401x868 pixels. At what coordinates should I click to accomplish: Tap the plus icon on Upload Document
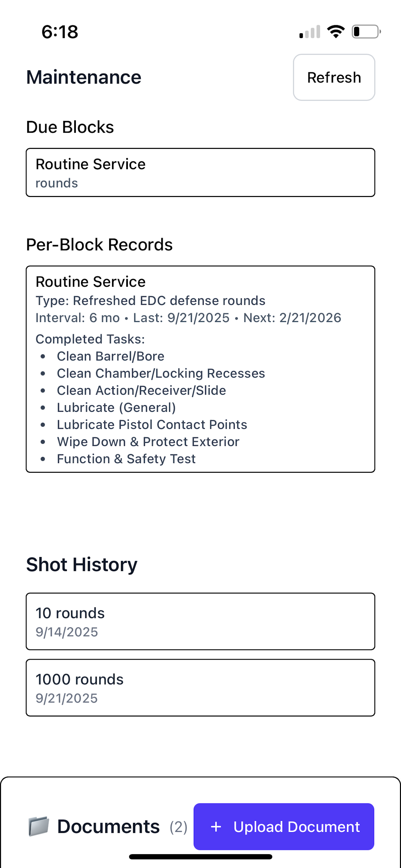[216, 827]
